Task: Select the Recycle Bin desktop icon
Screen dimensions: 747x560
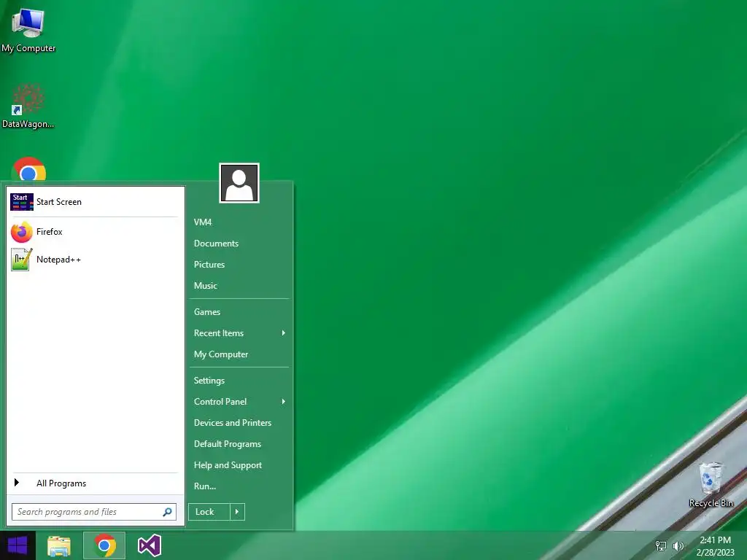Action: (x=711, y=485)
